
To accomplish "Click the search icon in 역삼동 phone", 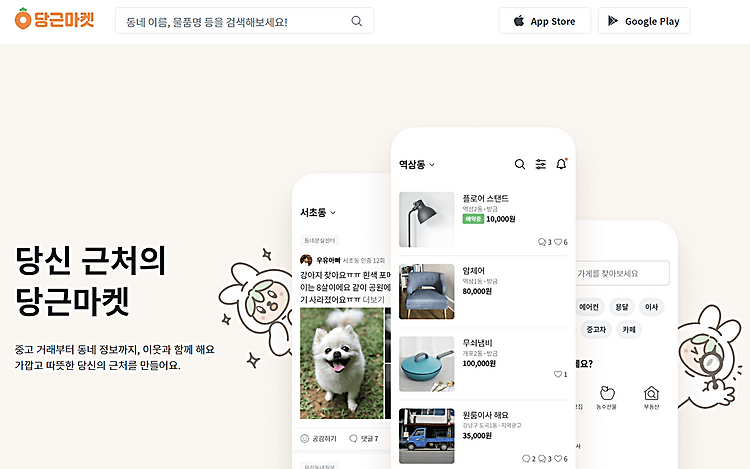I will pos(519,164).
